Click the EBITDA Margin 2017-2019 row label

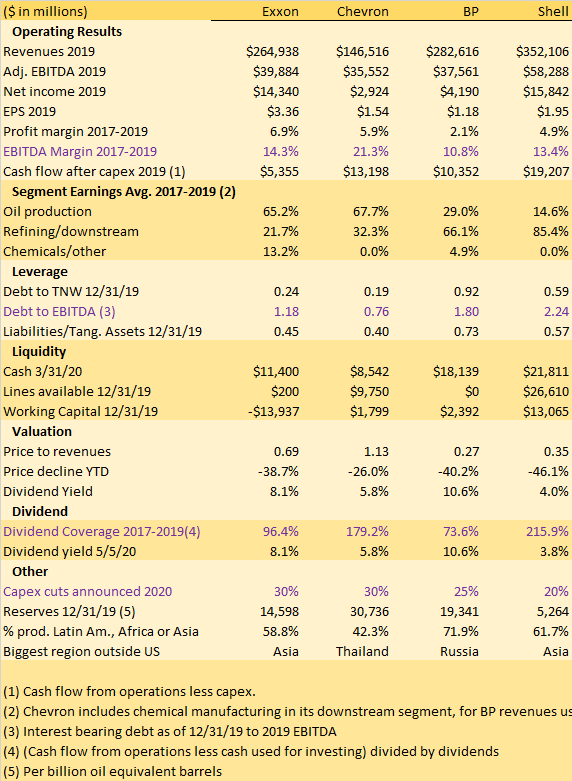[80, 151]
